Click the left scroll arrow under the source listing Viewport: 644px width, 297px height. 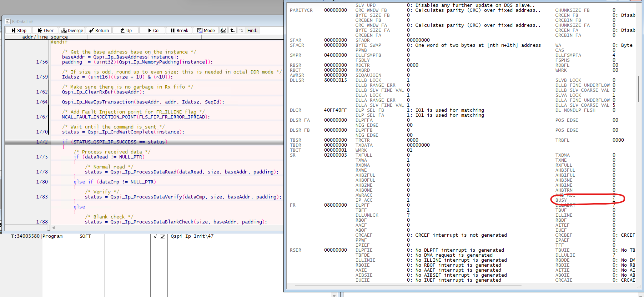point(54,227)
